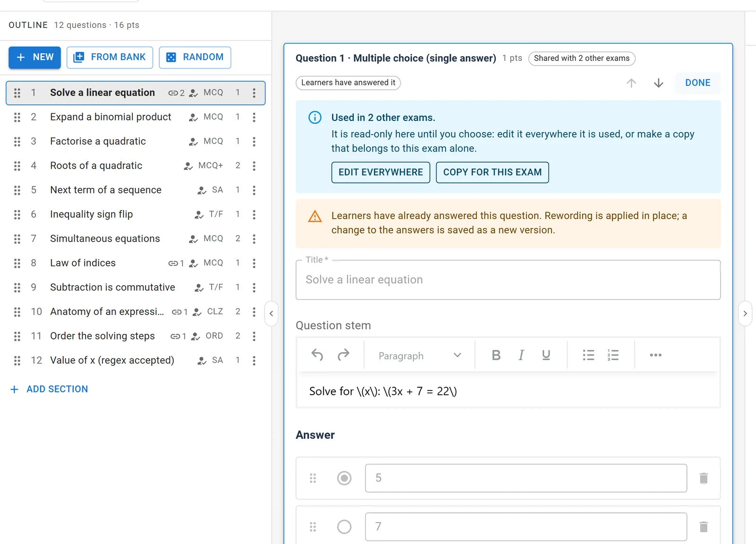
Task: Focus the Title input field
Action: coord(508,280)
